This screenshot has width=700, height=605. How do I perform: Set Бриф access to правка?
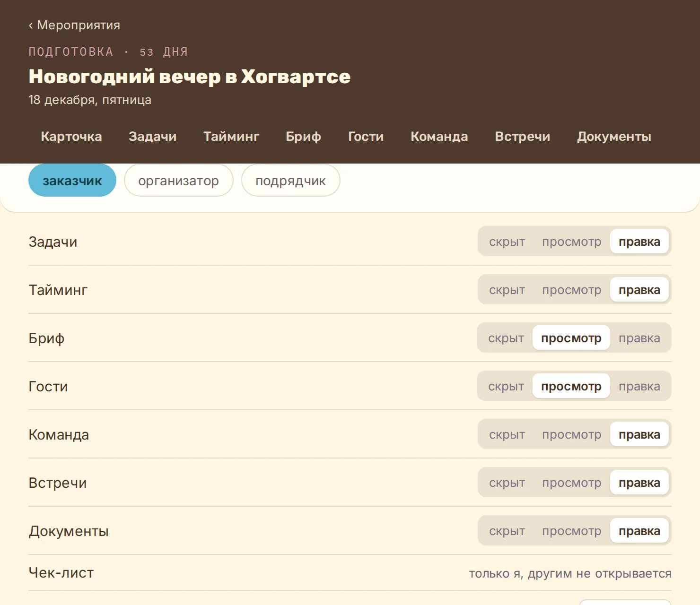(639, 338)
